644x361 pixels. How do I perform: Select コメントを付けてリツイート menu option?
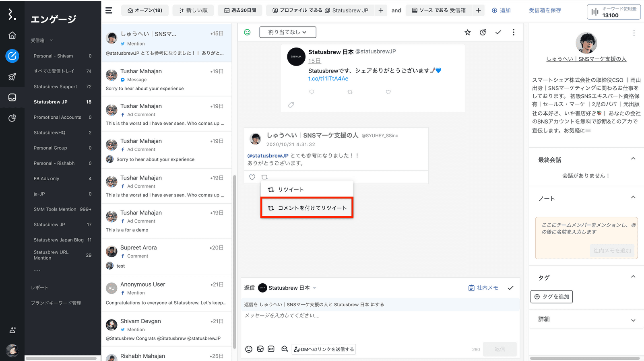[x=307, y=208]
